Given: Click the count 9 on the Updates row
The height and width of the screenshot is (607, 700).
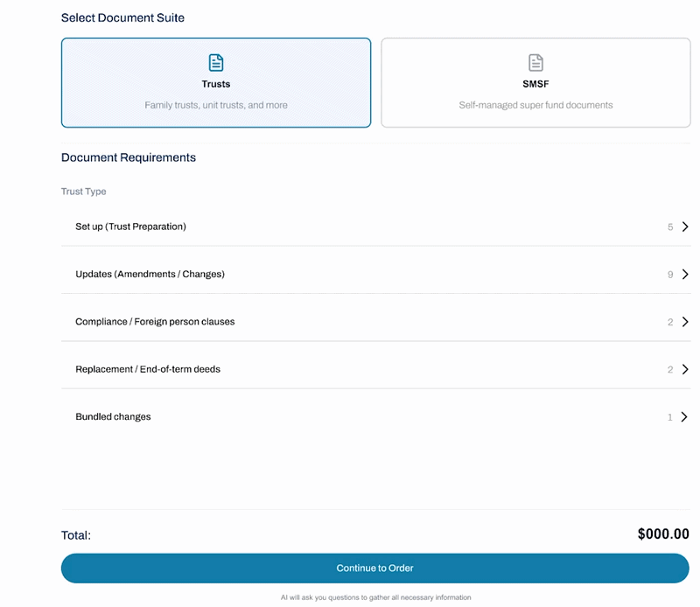Looking at the screenshot, I should click(x=670, y=275).
